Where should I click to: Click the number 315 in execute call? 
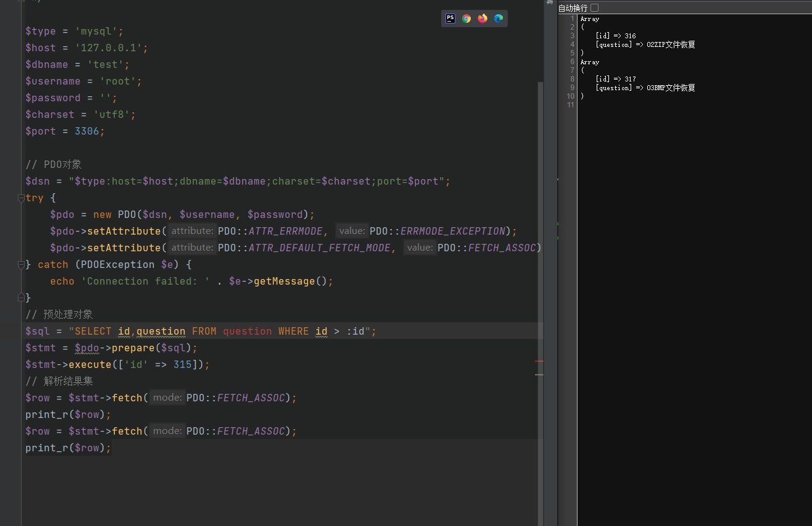(183, 364)
